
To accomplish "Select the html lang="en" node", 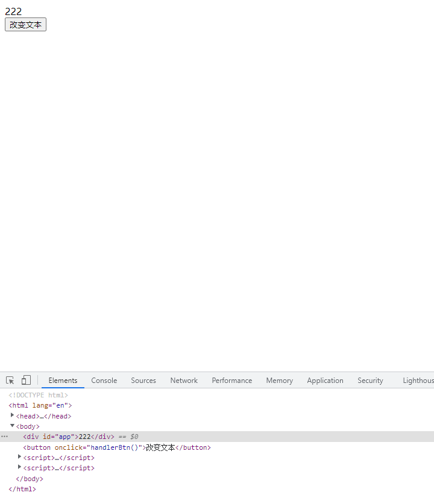I will coord(40,405).
